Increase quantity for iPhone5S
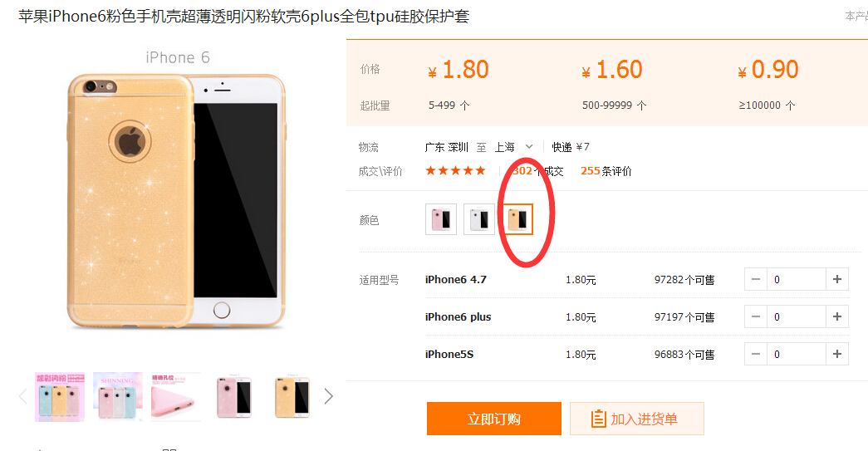Screen dimensions: 868x451 click(837, 354)
